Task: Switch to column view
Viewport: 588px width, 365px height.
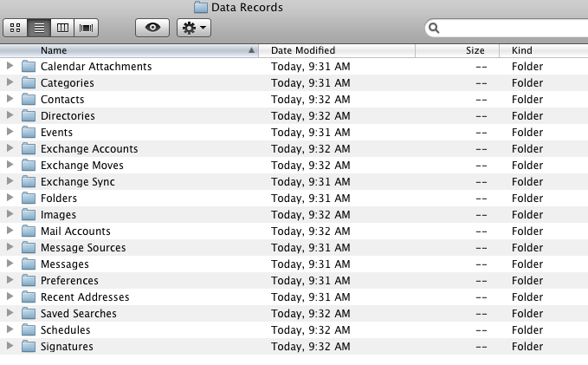Action: pyautogui.click(x=62, y=28)
